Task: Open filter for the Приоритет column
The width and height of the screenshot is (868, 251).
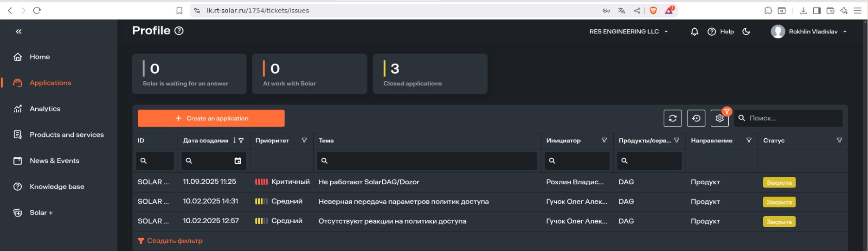Action: (x=304, y=140)
